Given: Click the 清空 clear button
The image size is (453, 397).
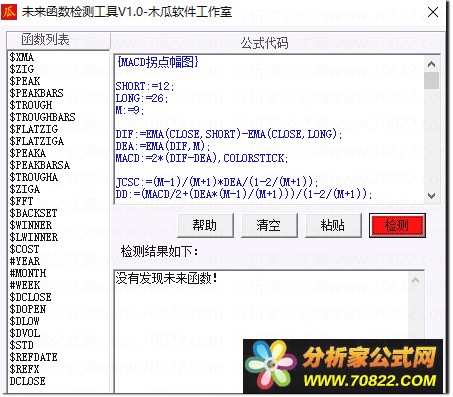Looking at the screenshot, I should coord(269,226).
